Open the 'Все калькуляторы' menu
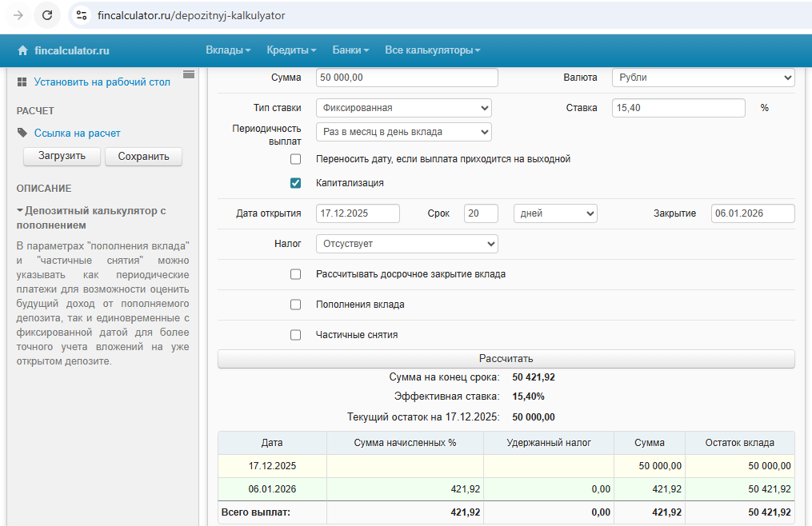Screen dimensions: 812x526 pos(432,50)
